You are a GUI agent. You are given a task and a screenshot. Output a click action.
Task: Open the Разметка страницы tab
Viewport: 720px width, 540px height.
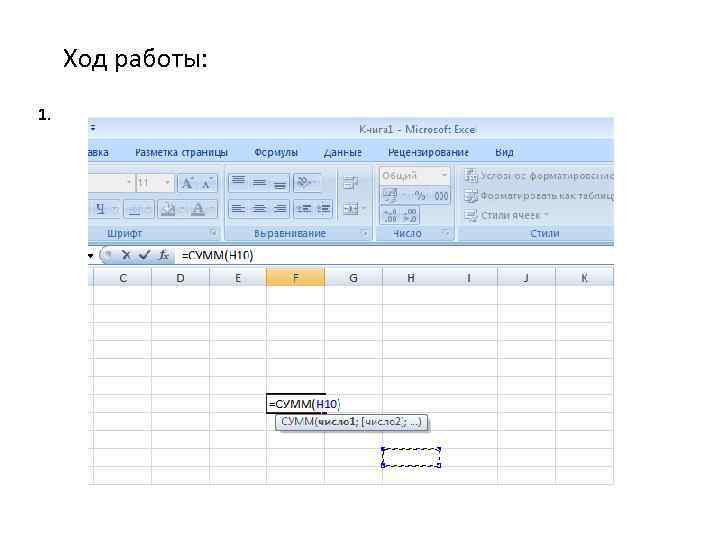[181, 152]
